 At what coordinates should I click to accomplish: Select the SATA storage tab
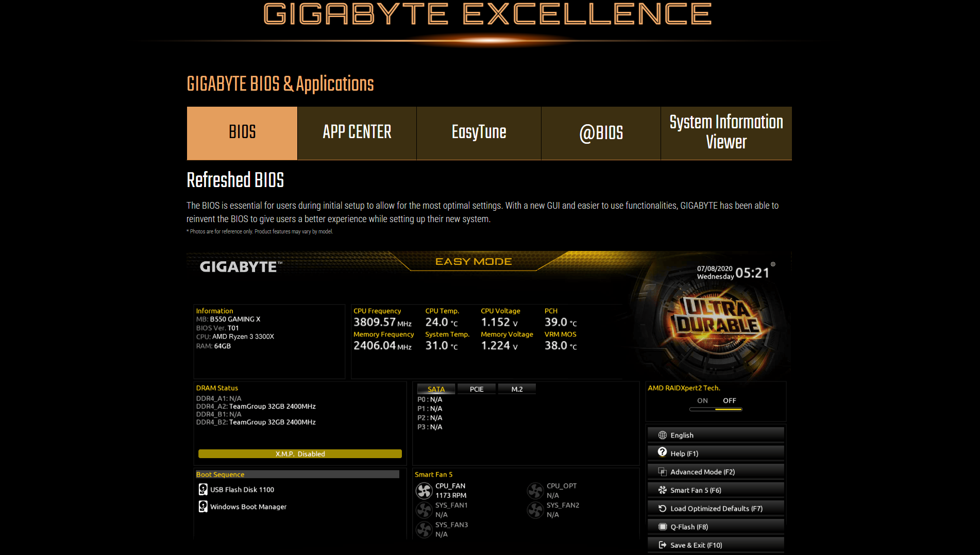click(x=436, y=389)
